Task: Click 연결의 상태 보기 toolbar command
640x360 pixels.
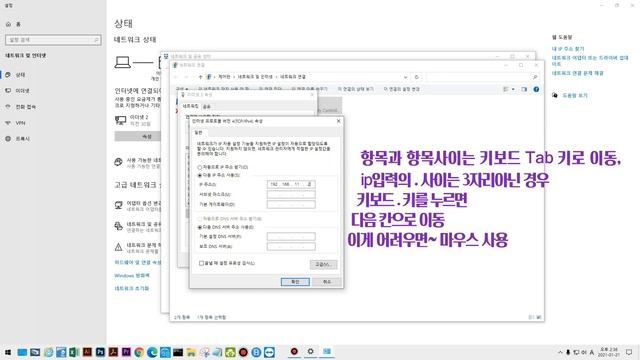Action: click(356, 89)
